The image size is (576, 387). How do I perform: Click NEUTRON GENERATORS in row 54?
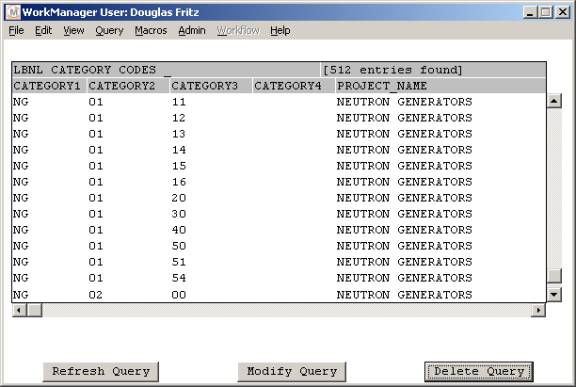[404, 278]
